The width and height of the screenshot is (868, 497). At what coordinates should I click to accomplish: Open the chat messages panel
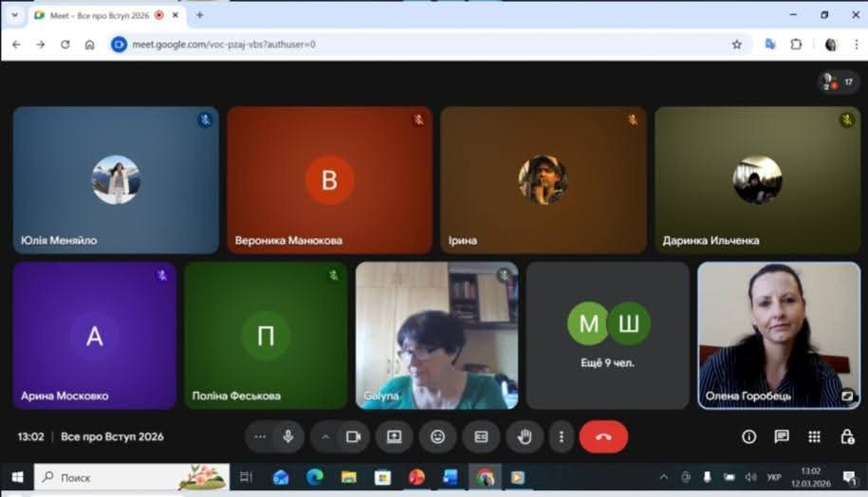[782, 436]
